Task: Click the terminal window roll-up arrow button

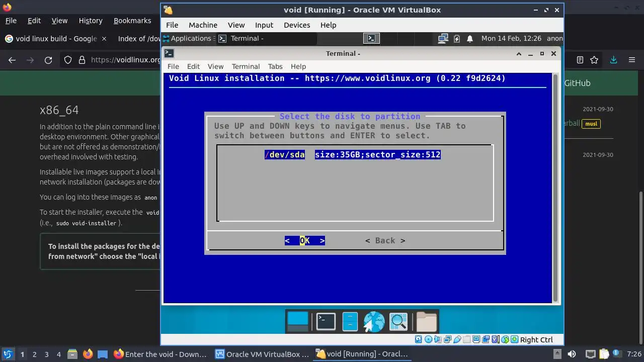Action: pyautogui.click(x=519, y=53)
